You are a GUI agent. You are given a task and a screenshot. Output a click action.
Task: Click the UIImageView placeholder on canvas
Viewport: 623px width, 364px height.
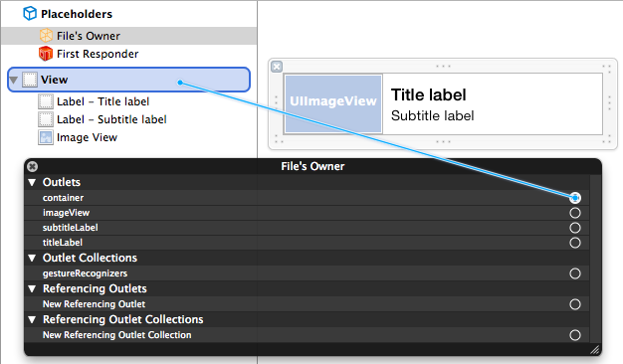click(333, 103)
